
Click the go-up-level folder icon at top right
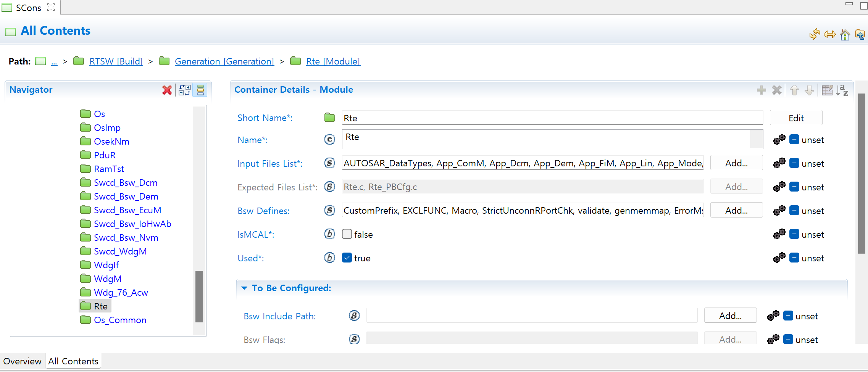point(860,34)
